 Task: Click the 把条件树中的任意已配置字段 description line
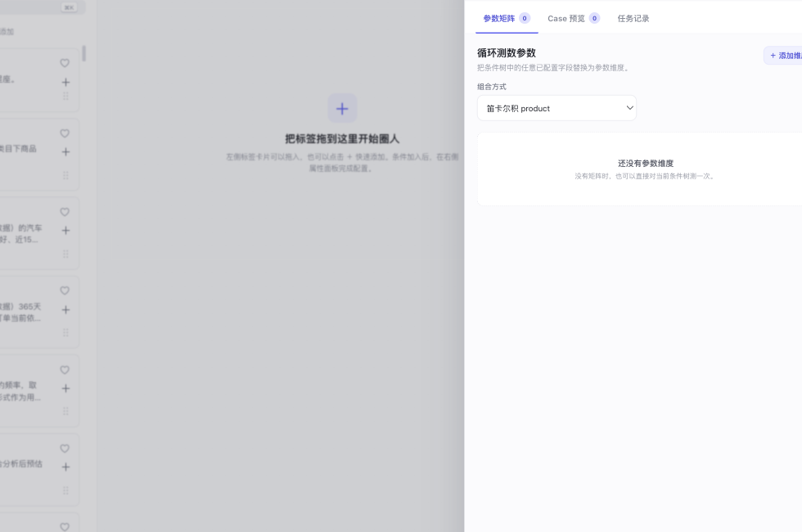[x=553, y=67]
